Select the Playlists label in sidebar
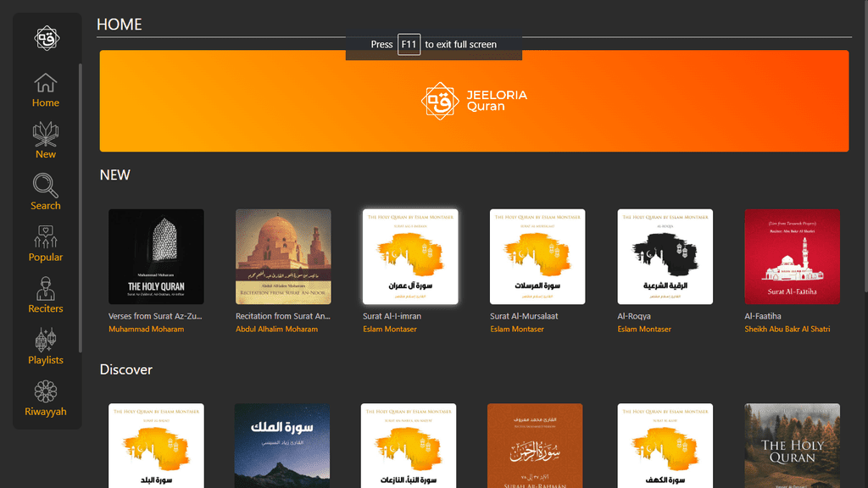 (46, 360)
